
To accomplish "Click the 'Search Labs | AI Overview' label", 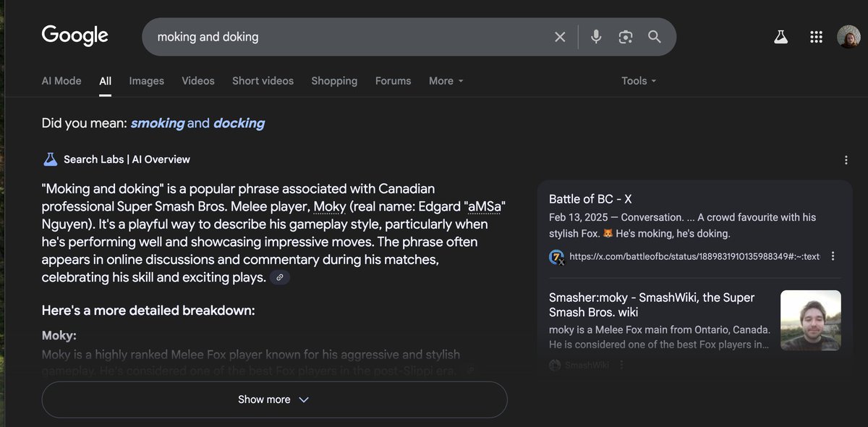I will coord(127,159).
